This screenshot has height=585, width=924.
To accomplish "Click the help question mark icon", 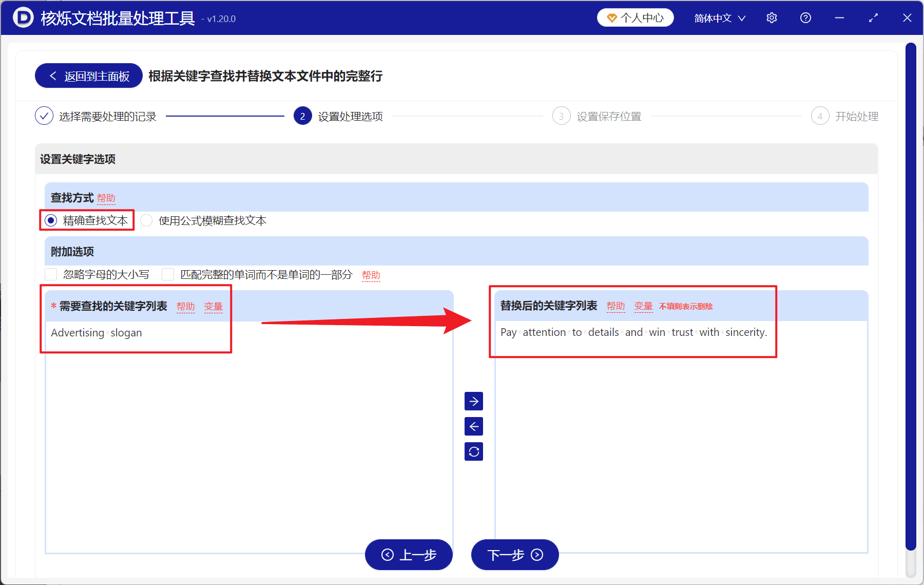I will pyautogui.click(x=805, y=17).
